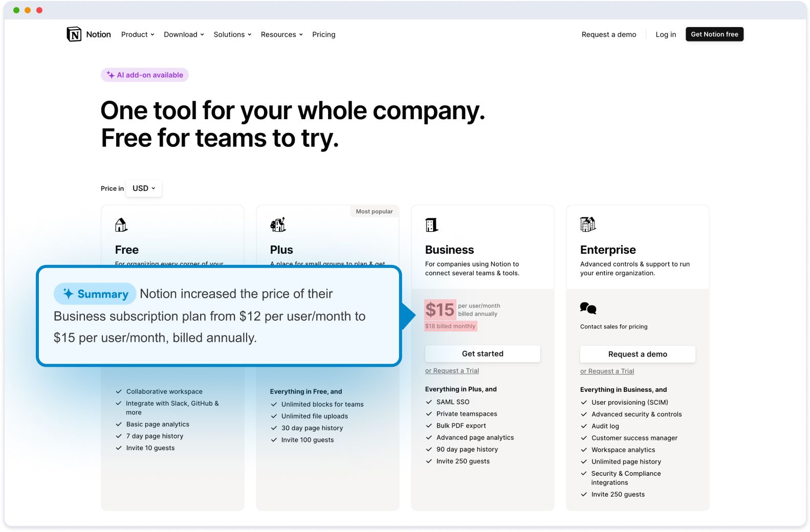Click the Plus plan buildings icon
Image resolution: width=810 pixels, height=532 pixels.
278,225
